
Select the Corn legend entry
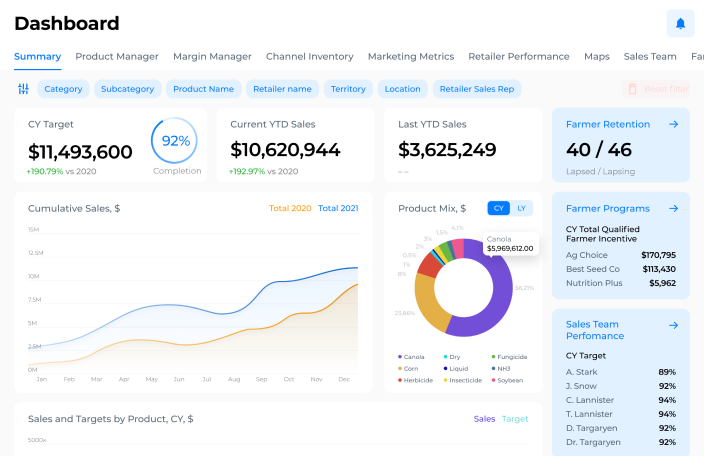click(x=408, y=368)
